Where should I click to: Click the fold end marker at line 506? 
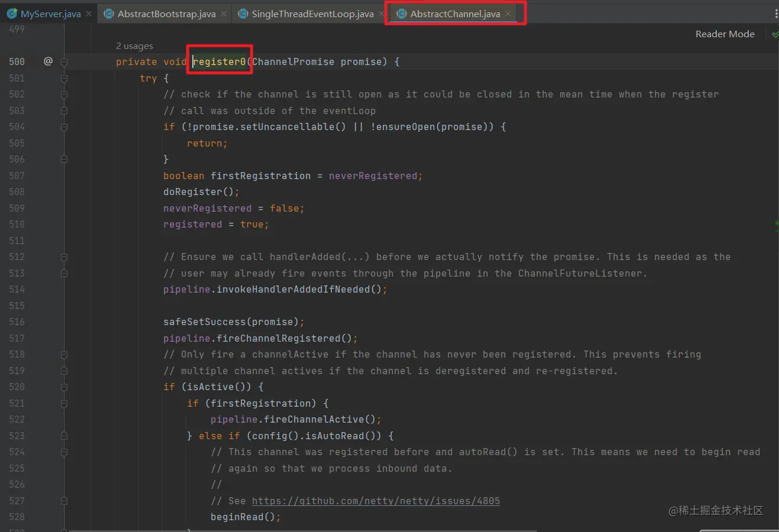pyautogui.click(x=64, y=159)
